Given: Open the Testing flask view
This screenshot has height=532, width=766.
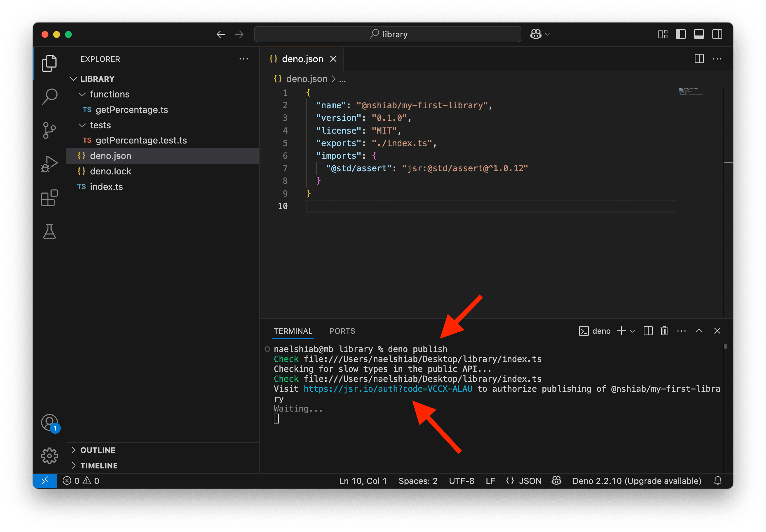Looking at the screenshot, I should tap(49, 231).
